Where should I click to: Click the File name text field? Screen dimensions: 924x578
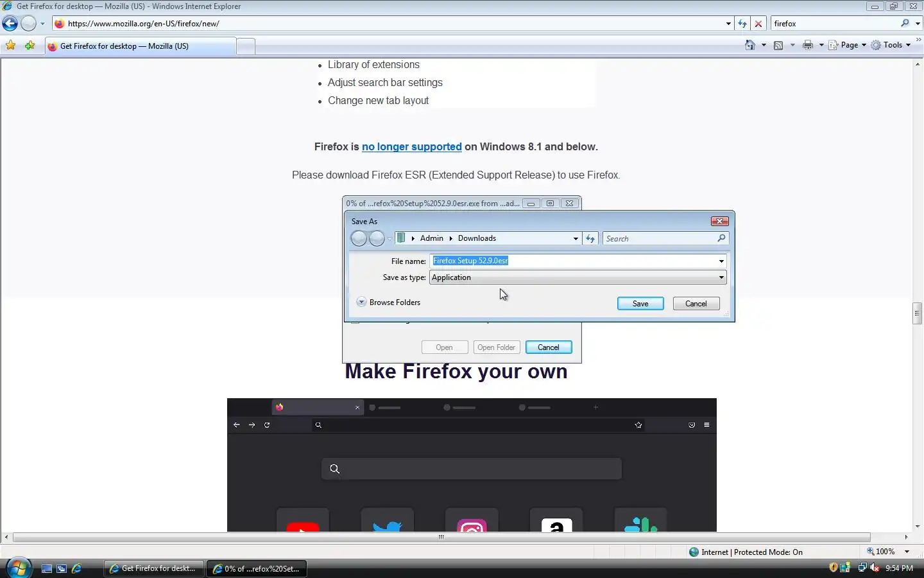point(573,261)
